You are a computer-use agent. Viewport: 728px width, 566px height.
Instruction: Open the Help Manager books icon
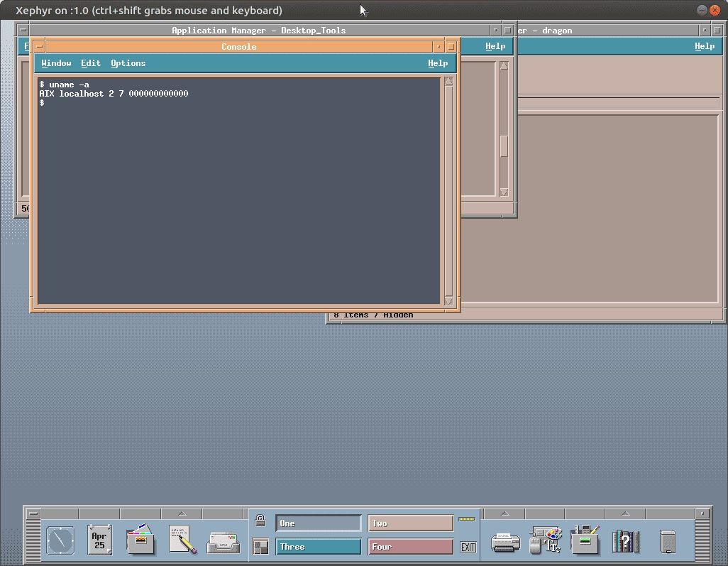(625, 541)
